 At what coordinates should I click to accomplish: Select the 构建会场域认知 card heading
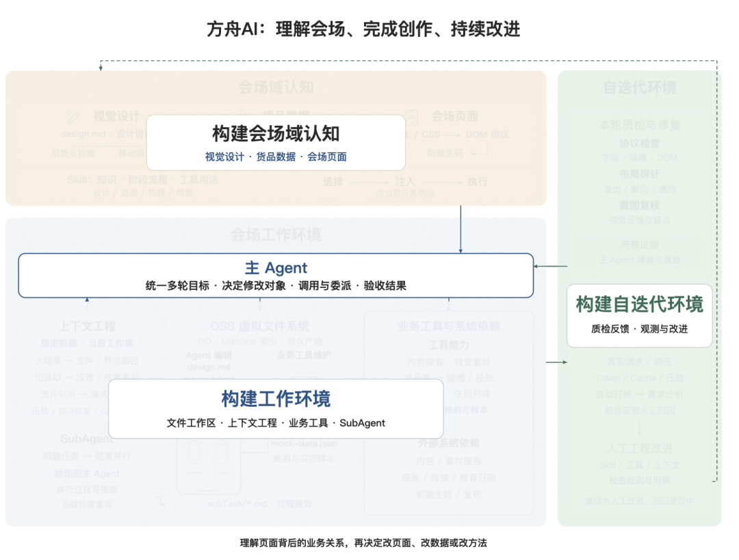coord(276,134)
